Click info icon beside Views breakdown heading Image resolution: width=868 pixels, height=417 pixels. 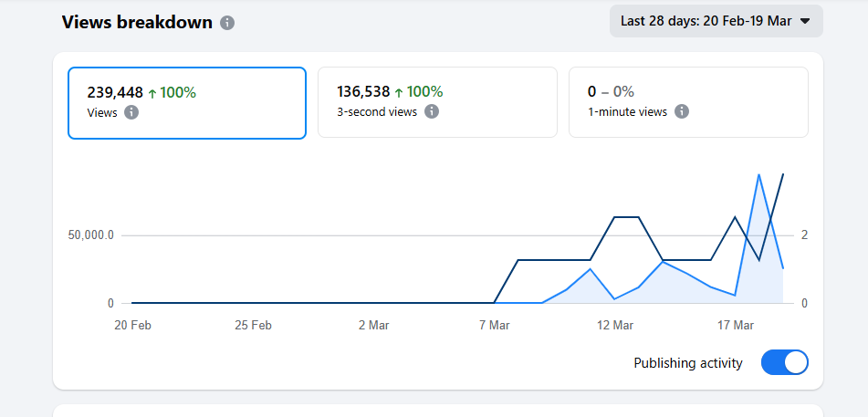[x=227, y=23]
